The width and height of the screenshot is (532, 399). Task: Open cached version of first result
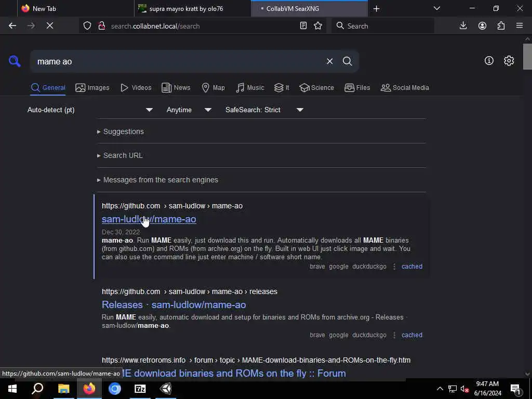pyautogui.click(x=412, y=267)
